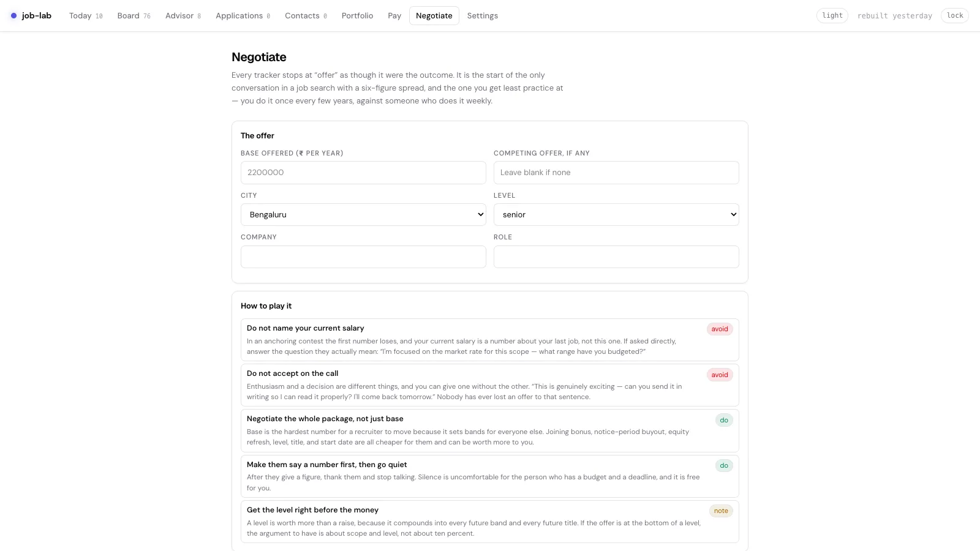
Task: Open the City dropdown showing Bengaluru
Action: (x=363, y=215)
